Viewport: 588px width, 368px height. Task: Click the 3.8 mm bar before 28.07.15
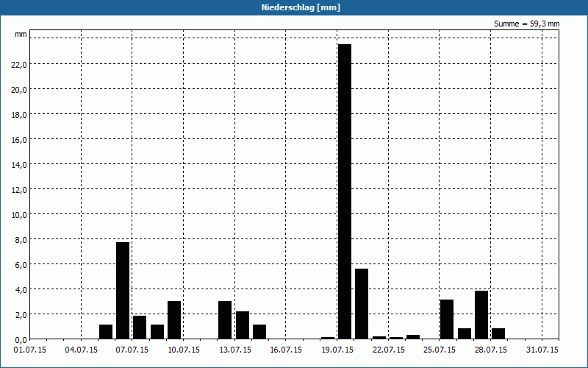coord(481,315)
